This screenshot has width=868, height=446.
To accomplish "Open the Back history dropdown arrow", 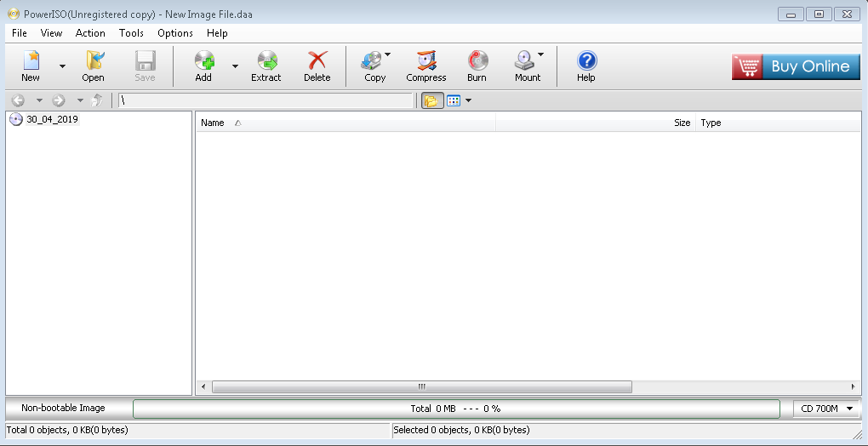I will click(x=39, y=100).
